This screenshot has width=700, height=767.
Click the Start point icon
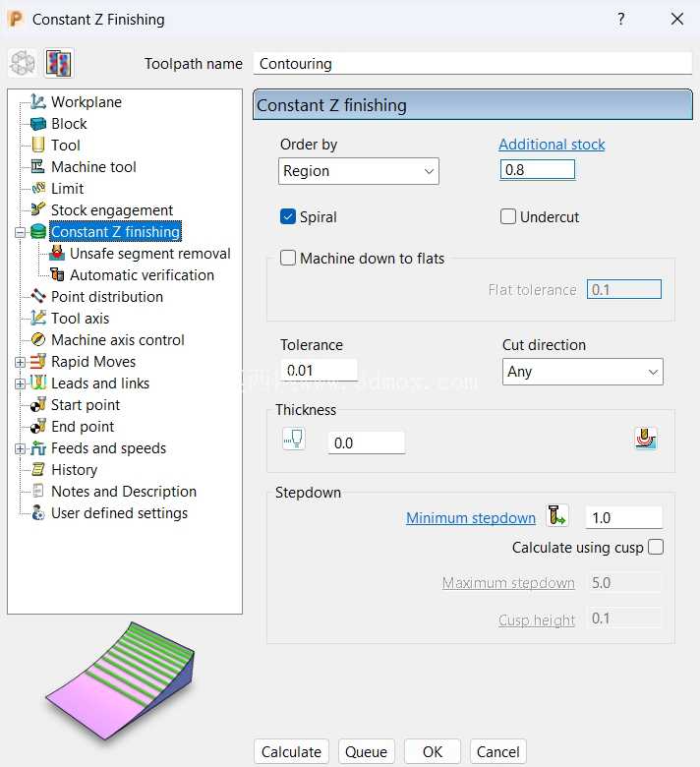click(38, 404)
